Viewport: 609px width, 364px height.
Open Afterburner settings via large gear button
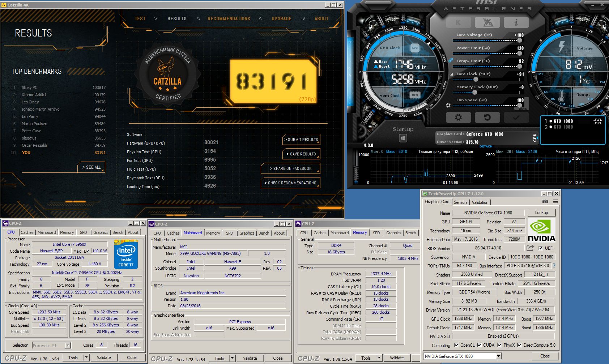tap(459, 117)
